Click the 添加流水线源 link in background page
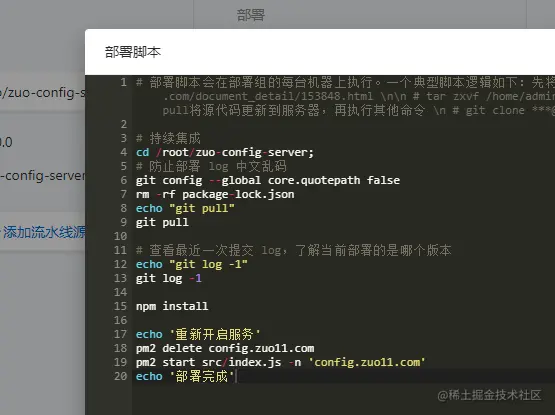Viewport: 555px width, 415px height. tap(44, 232)
